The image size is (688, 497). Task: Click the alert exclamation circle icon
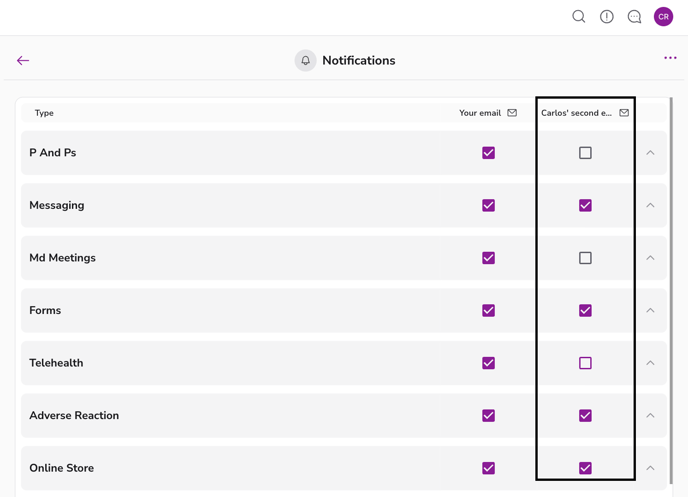(607, 16)
